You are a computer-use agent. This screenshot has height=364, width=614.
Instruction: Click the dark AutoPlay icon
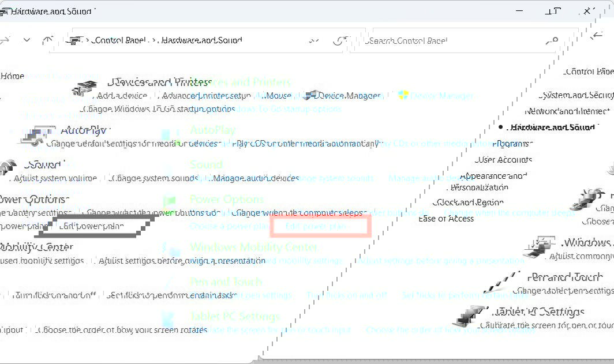[38, 136]
